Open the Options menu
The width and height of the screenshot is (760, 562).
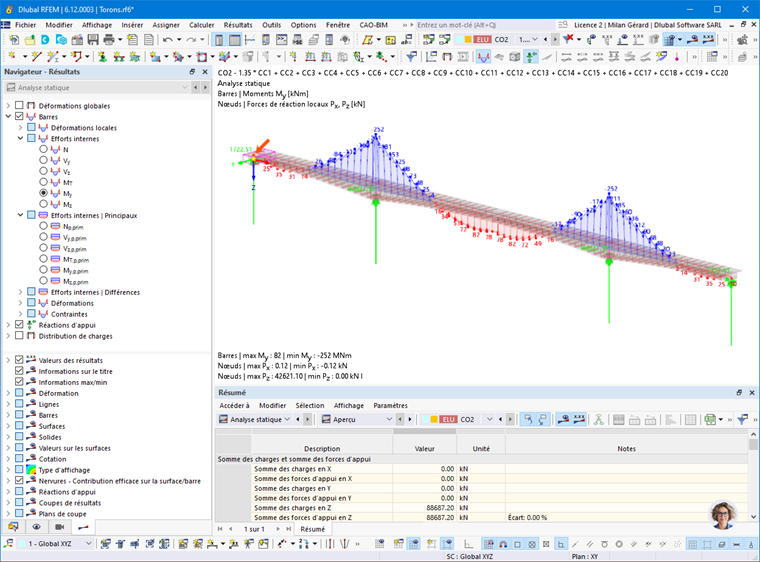[x=303, y=25]
